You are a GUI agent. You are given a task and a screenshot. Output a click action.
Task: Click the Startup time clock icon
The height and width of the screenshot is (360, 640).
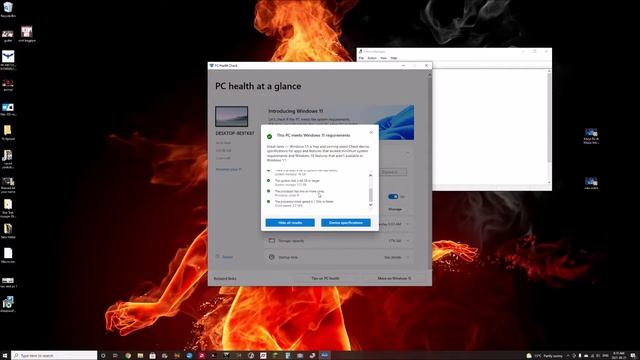click(x=272, y=257)
